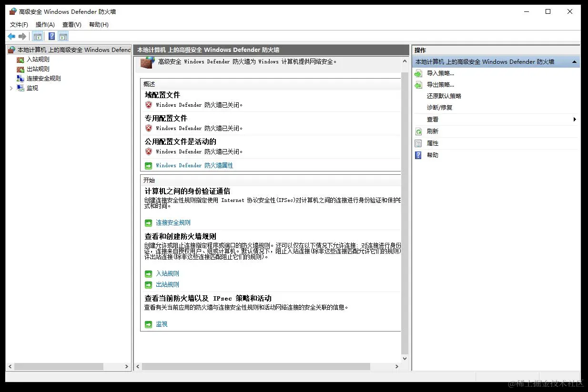Image resolution: width=588 pixels, height=392 pixels.
Task: Open the 查看 submenu arrow in actions
Action: click(575, 120)
